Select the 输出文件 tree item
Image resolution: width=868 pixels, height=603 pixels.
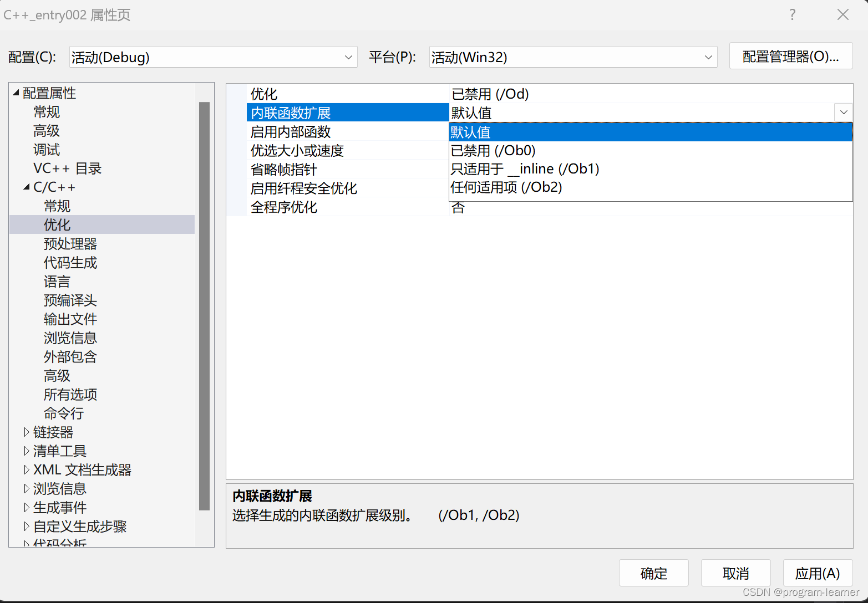[x=70, y=319]
